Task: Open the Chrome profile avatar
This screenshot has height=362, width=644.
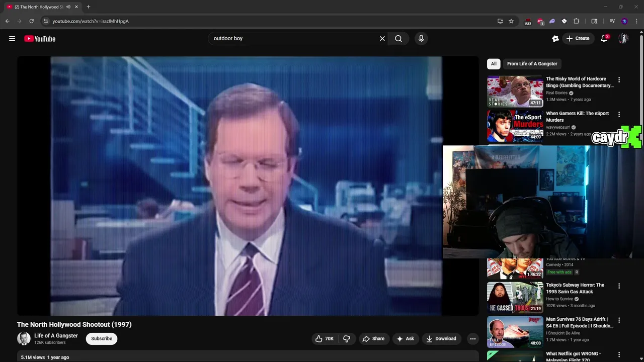Action: click(x=624, y=21)
